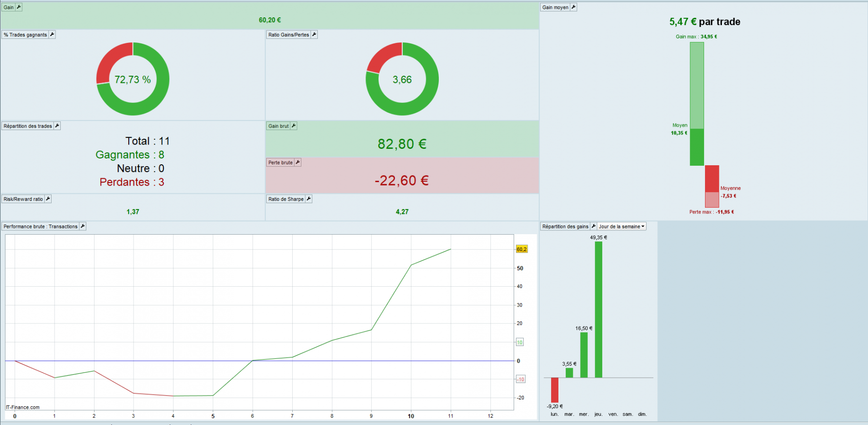Click the ven. day label
The image size is (868, 425).
tap(613, 414)
